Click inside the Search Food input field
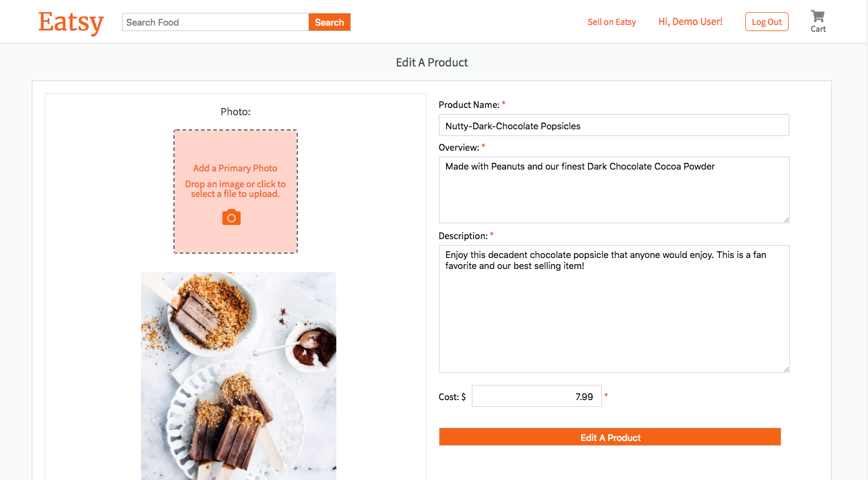 coord(215,22)
